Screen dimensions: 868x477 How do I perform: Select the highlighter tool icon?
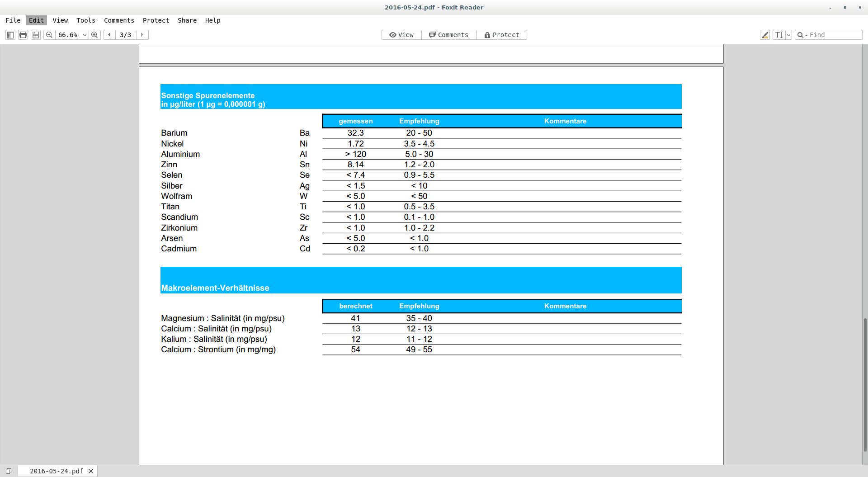(765, 35)
